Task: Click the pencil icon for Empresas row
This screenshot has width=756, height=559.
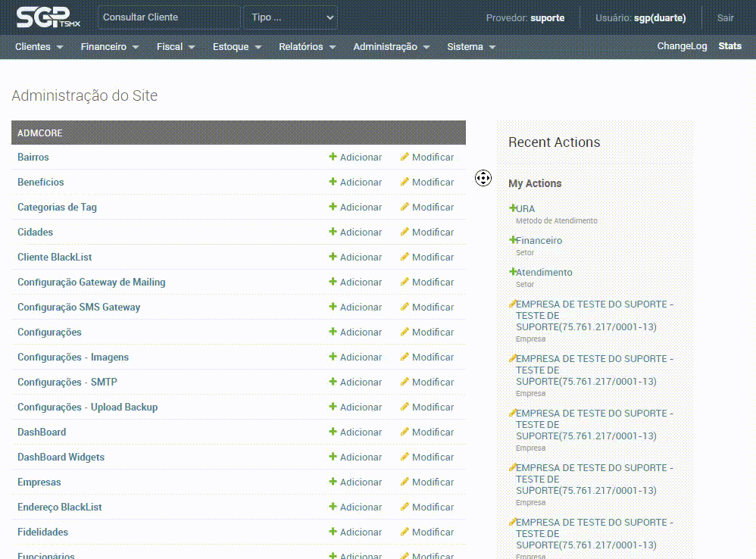Action: (x=405, y=482)
